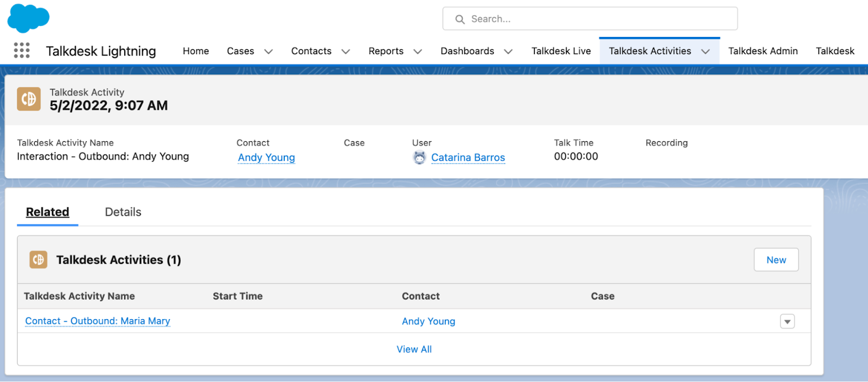Open the App Launcher grid icon
868x382 pixels.
coord(22,50)
